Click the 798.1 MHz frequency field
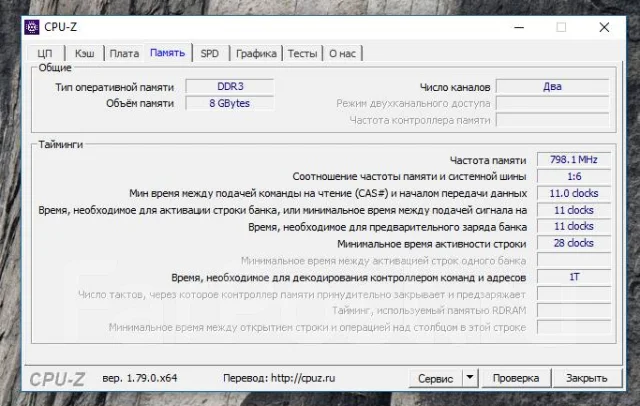 point(574,160)
